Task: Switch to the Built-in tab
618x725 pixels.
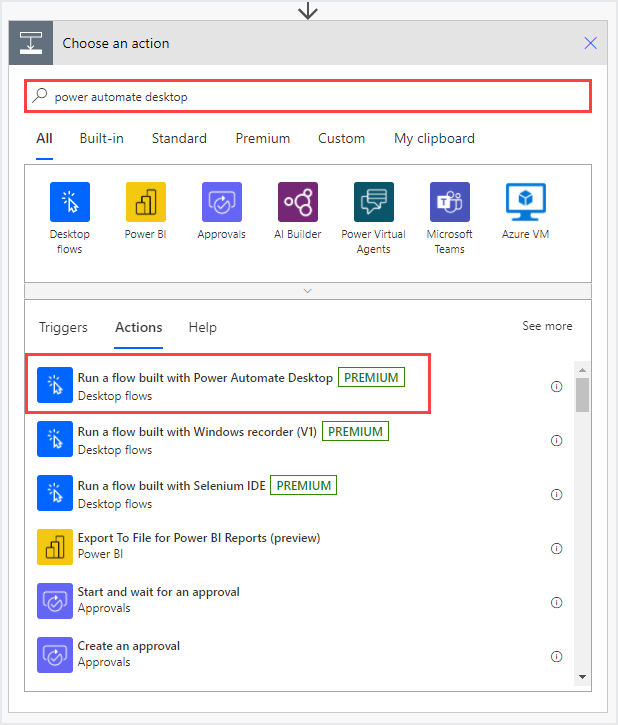Action: 102,138
